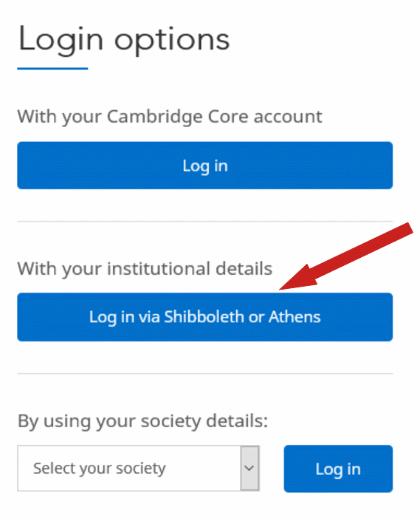Viewport: 420px width, 518px height.
Task: Click 'By using your society details:' label
Action: click(x=142, y=421)
